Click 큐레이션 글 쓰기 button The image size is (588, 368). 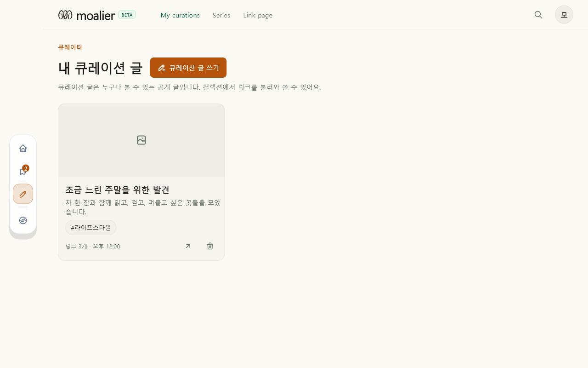pos(188,68)
